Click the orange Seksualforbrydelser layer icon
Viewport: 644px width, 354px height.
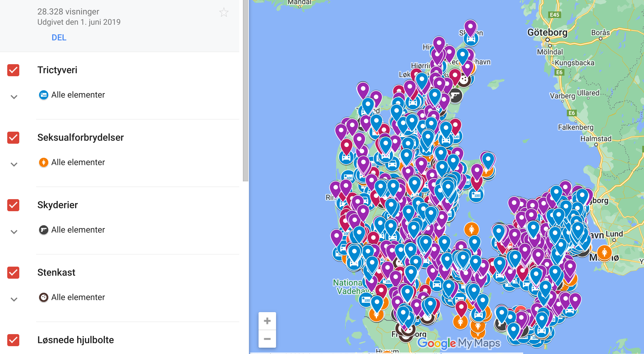[44, 163]
